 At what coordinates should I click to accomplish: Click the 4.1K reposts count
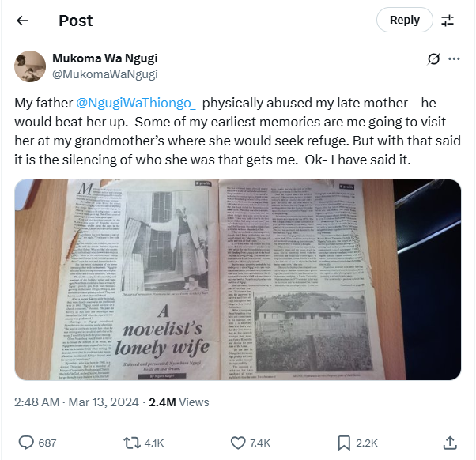click(x=154, y=443)
